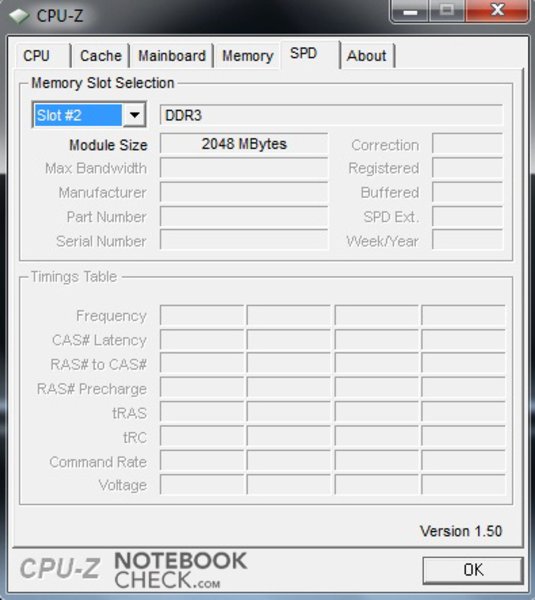The width and height of the screenshot is (535, 600).
Task: Click the Correction field
Action: click(468, 144)
